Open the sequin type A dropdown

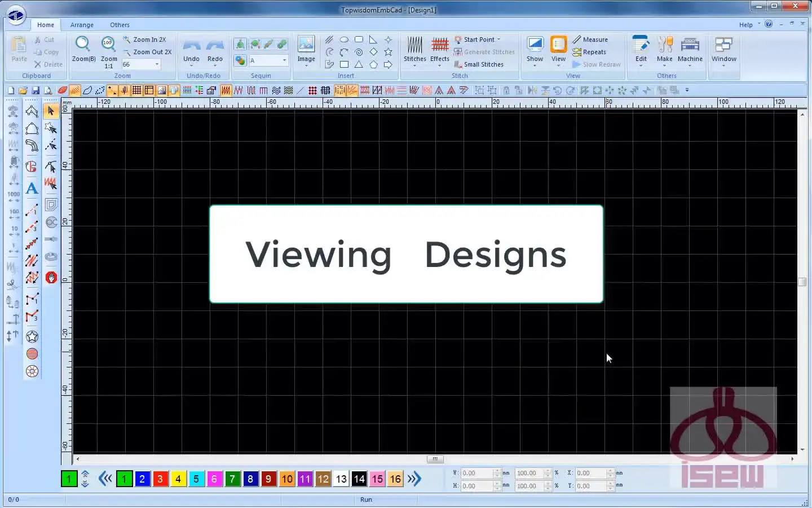coord(268,60)
